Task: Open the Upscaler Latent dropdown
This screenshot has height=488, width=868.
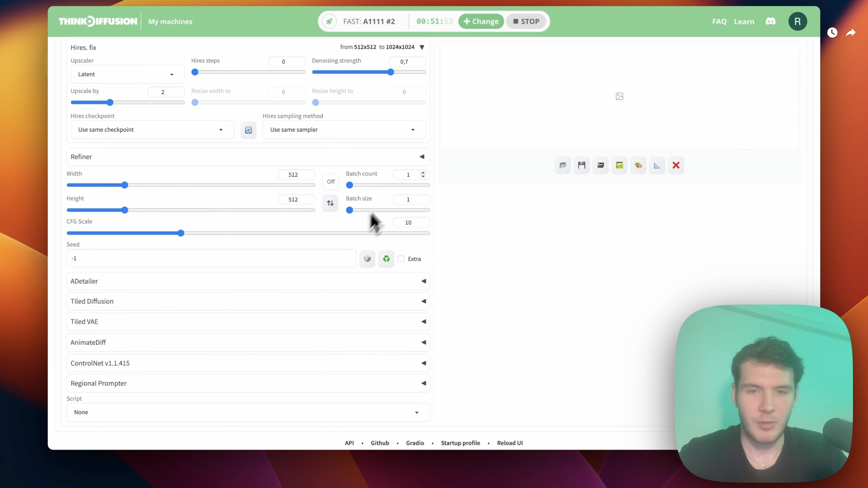Action: point(127,74)
